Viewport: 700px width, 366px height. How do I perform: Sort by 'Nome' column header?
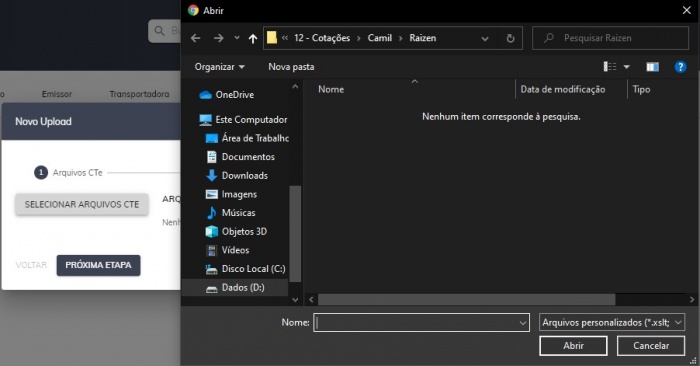point(331,89)
